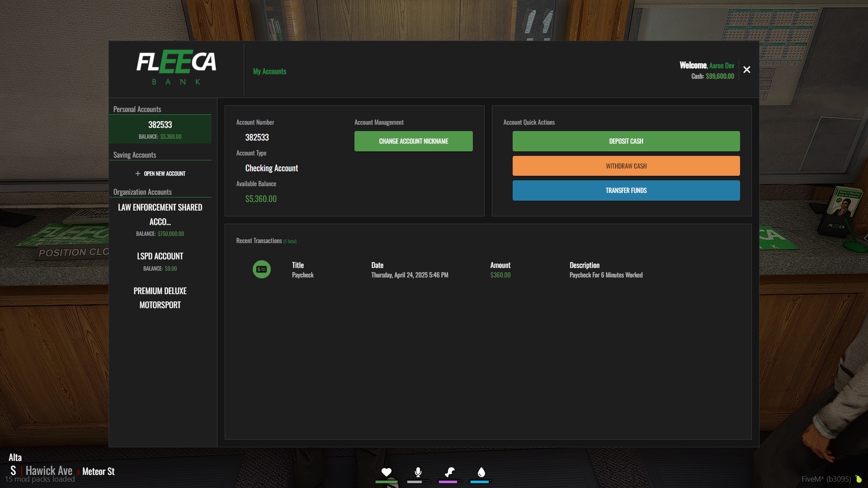Image resolution: width=868 pixels, height=488 pixels.
Task: Click the microphone voice HUD icon
Action: (418, 472)
